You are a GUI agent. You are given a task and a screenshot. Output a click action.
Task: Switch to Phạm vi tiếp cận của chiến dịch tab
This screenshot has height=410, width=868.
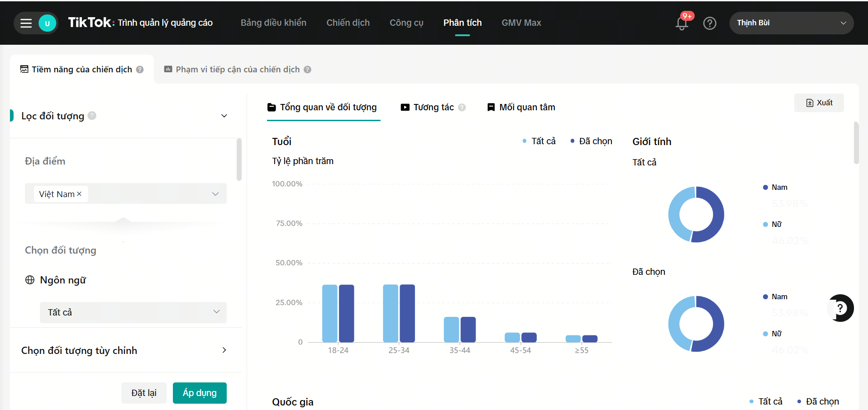tap(238, 70)
